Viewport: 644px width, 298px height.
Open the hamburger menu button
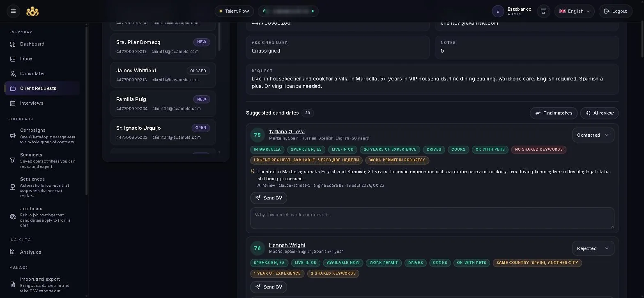click(x=13, y=11)
